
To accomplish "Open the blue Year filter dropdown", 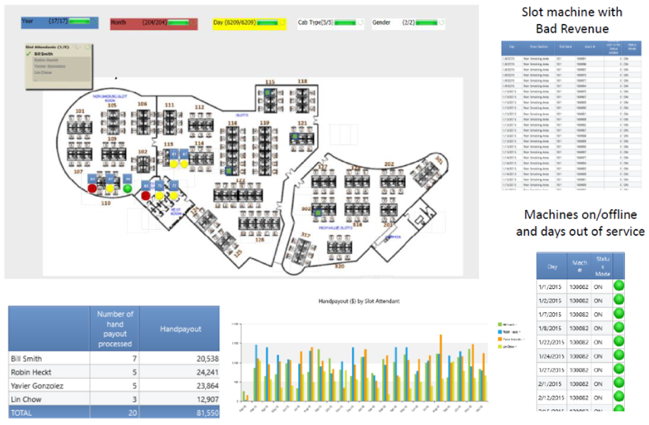I will (x=60, y=22).
